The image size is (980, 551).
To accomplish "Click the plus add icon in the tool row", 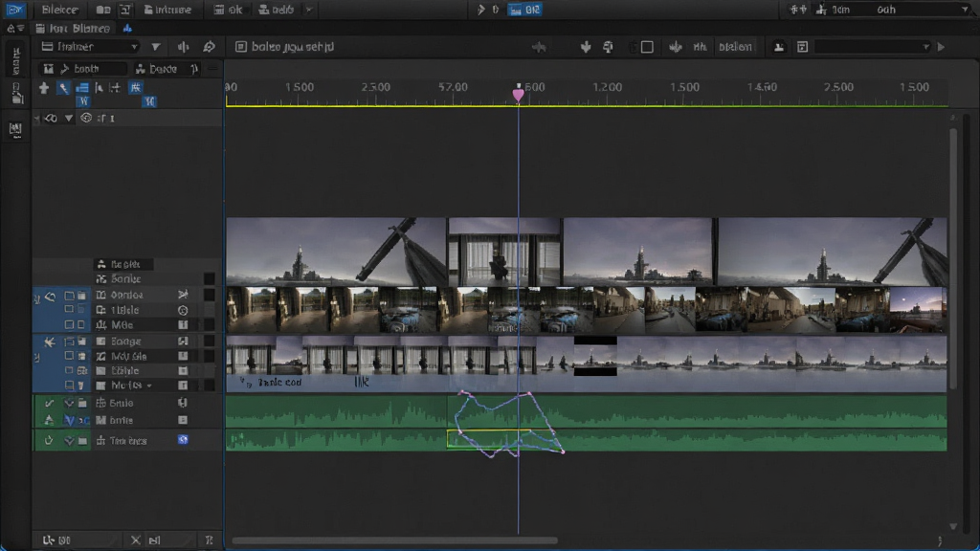I will click(x=44, y=87).
